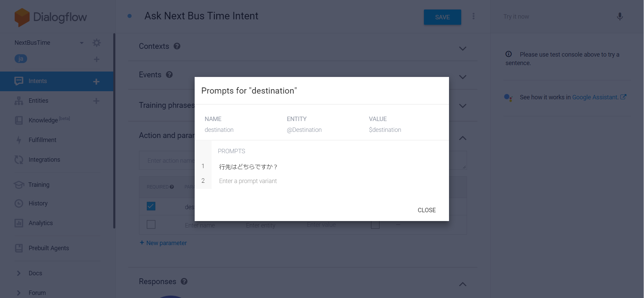The height and width of the screenshot is (298, 644).
Task: Click the agent settings gear icon
Action: (97, 43)
